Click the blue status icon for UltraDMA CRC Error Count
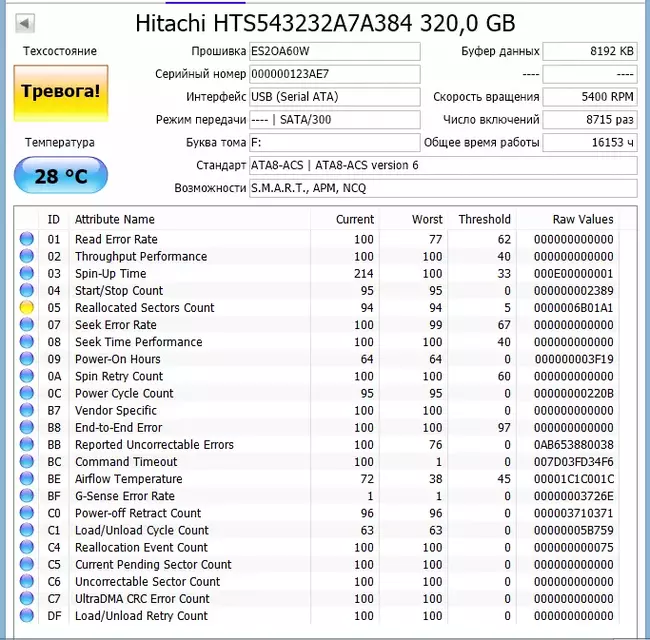This screenshot has height=640, width=650. click(x=27, y=598)
